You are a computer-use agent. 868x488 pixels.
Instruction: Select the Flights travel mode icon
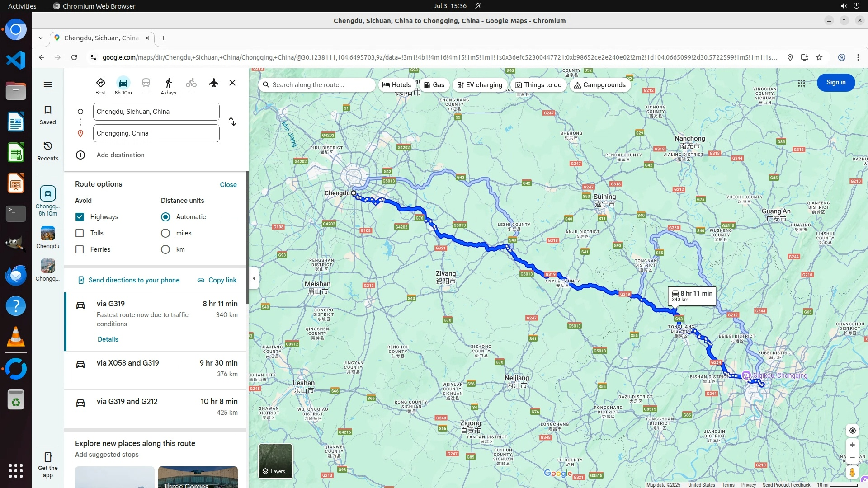pyautogui.click(x=214, y=83)
